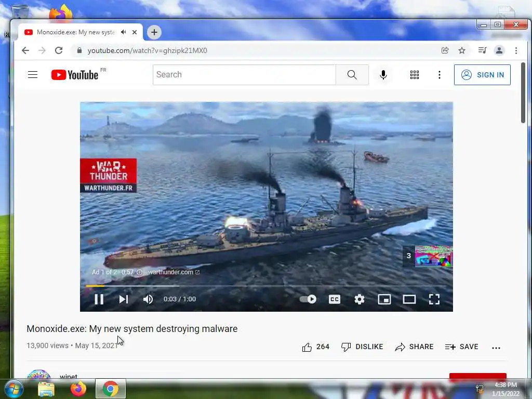Click the page vertical scrollbar

pos(523,92)
